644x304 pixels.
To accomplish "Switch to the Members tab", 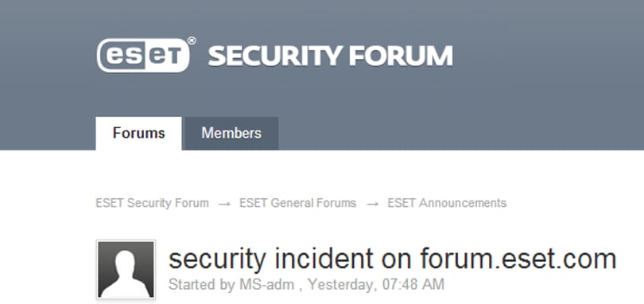I will click(231, 133).
